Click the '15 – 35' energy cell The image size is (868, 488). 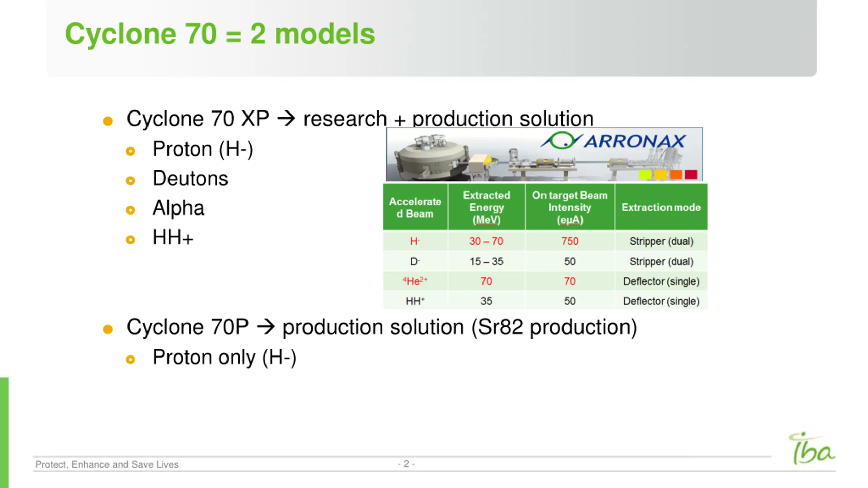(x=486, y=261)
